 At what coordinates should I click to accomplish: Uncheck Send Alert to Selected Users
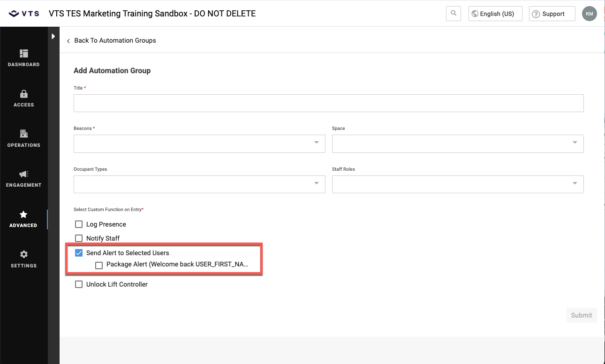pos(79,253)
